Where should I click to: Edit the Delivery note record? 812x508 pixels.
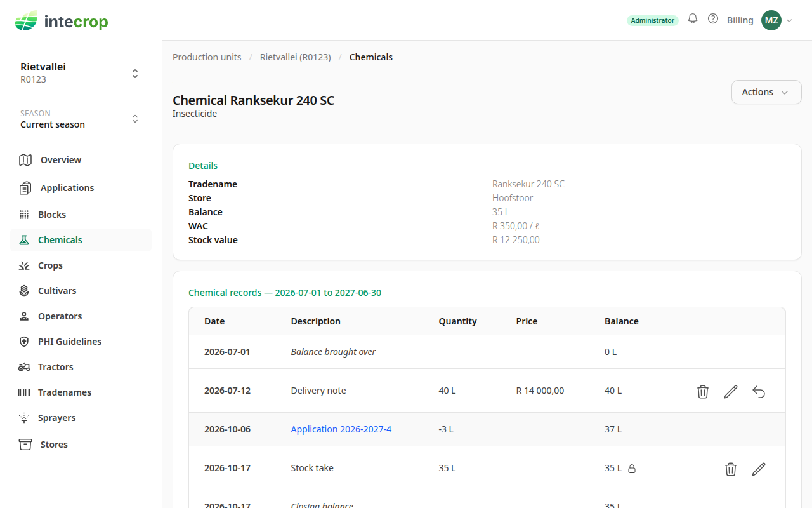tap(731, 392)
